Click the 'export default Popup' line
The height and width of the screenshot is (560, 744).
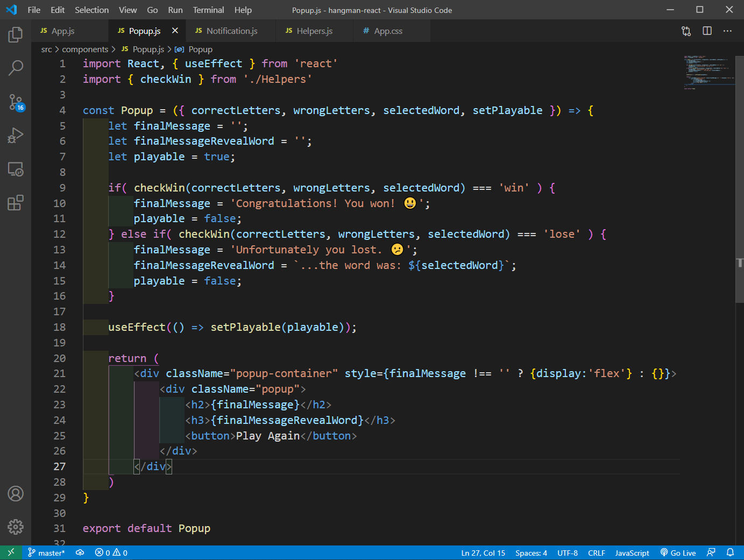[x=146, y=528]
